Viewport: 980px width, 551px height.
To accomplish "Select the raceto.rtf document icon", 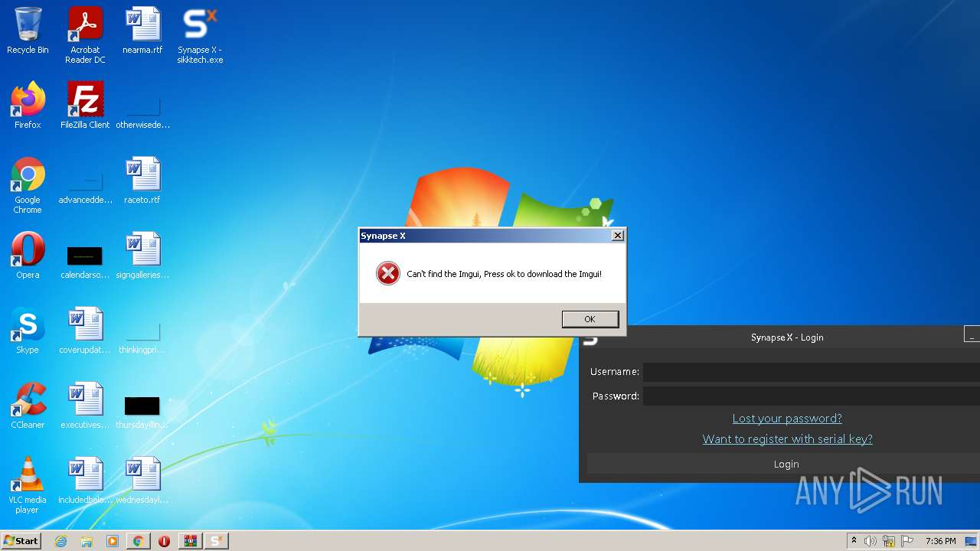I will click(x=142, y=181).
